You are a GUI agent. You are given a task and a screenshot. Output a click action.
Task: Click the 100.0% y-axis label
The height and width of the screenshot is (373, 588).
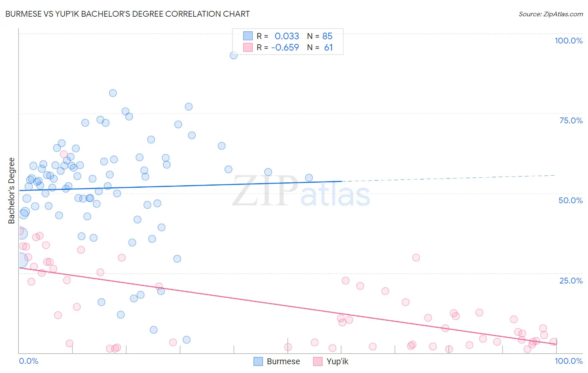tap(568, 41)
